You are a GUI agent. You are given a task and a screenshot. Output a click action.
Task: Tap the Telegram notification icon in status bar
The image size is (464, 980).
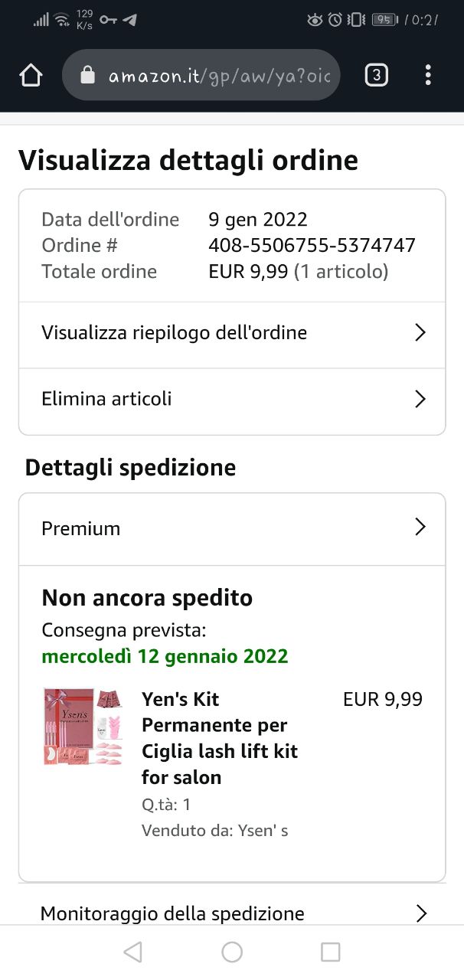pos(130,20)
